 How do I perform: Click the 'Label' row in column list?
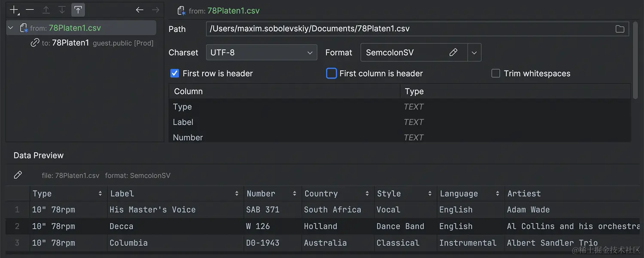click(x=400, y=122)
